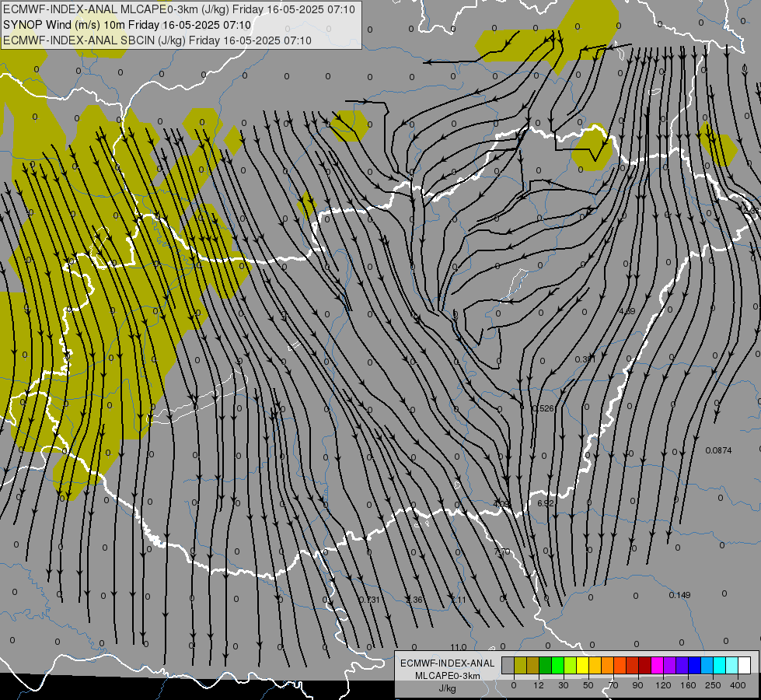Click the legend tick label 50
Image resolution: width=761 pixels, height=700 pixels.
[x=588, y=685]
